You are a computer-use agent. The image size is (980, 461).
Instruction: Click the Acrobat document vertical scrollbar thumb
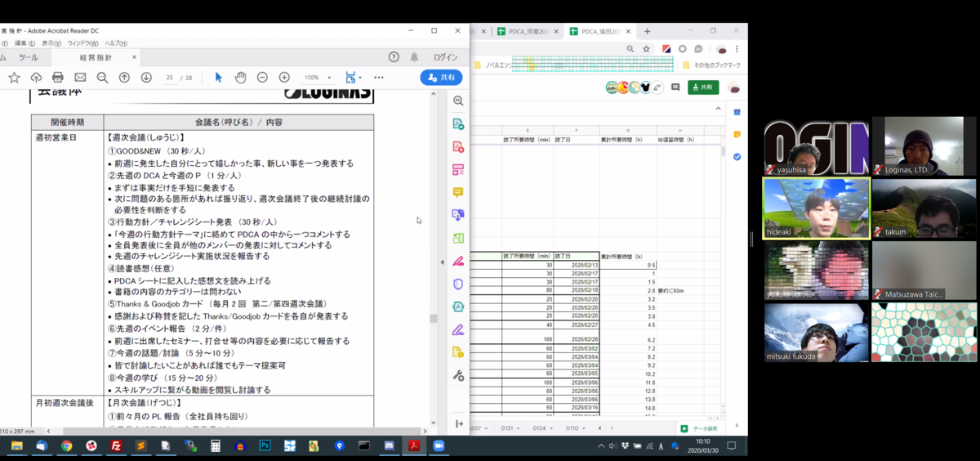[x=434, y=319]
